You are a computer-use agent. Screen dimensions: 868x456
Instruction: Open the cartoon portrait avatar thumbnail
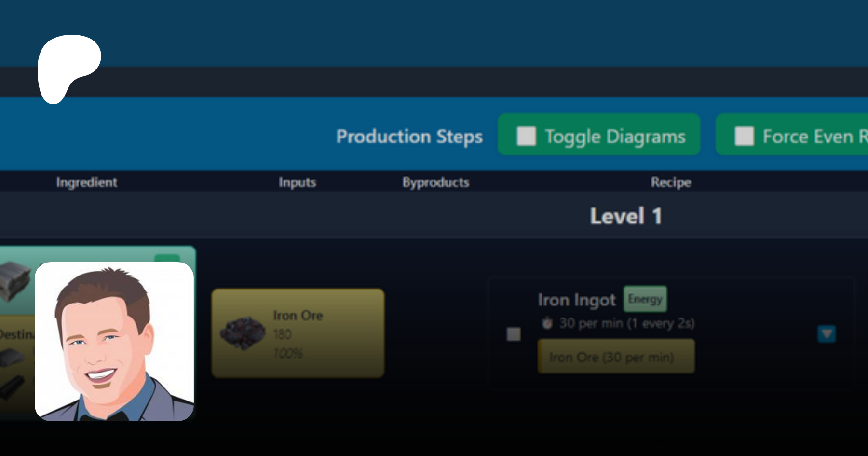114,341
